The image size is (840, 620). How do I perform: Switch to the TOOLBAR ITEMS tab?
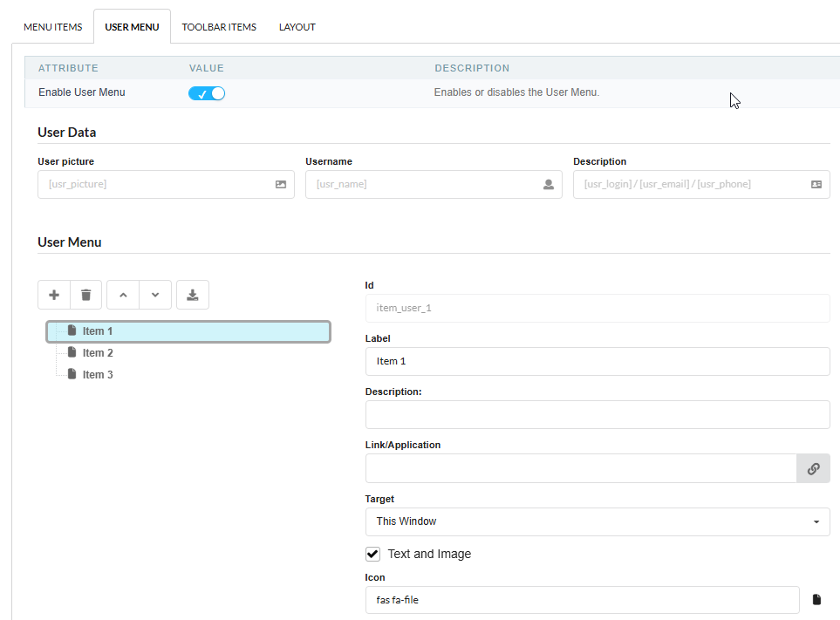(219, 26)
